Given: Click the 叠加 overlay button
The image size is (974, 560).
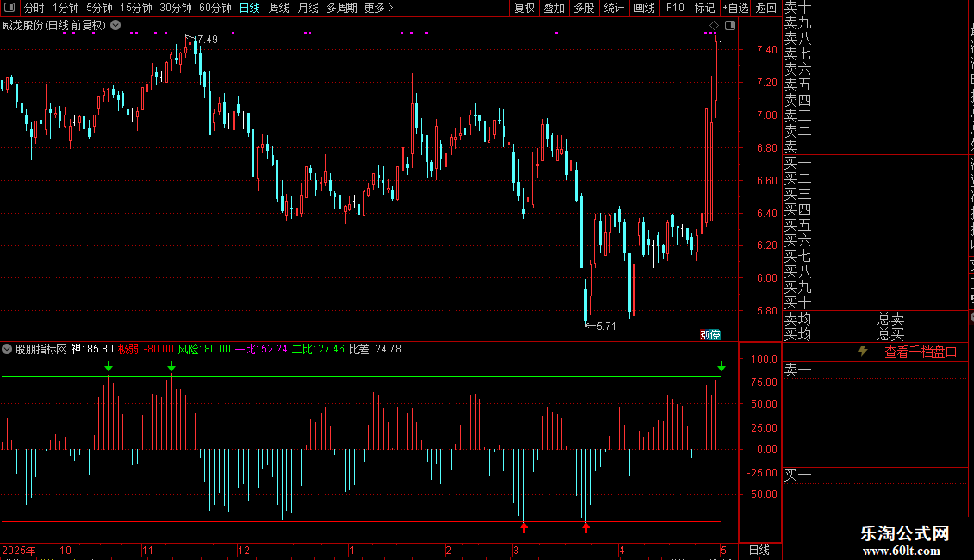Looking at the screenshot, I should tap(554, 8).
